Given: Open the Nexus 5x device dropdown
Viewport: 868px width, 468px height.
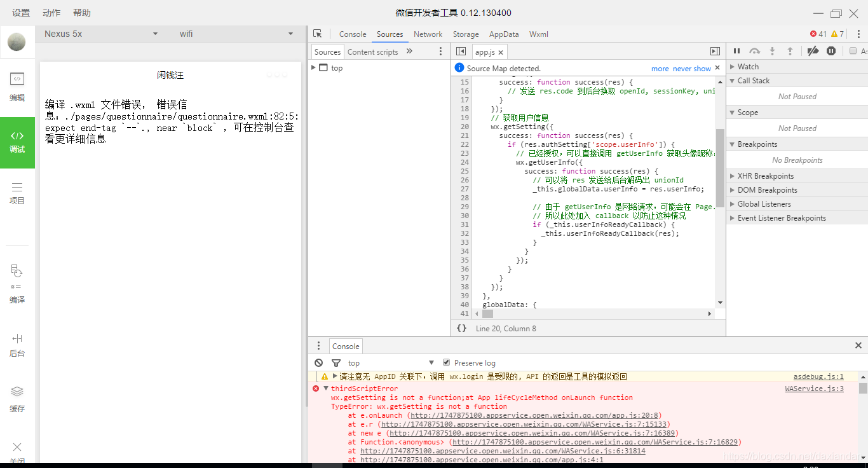Looking at the screenshot, I should tap(101, 34).
